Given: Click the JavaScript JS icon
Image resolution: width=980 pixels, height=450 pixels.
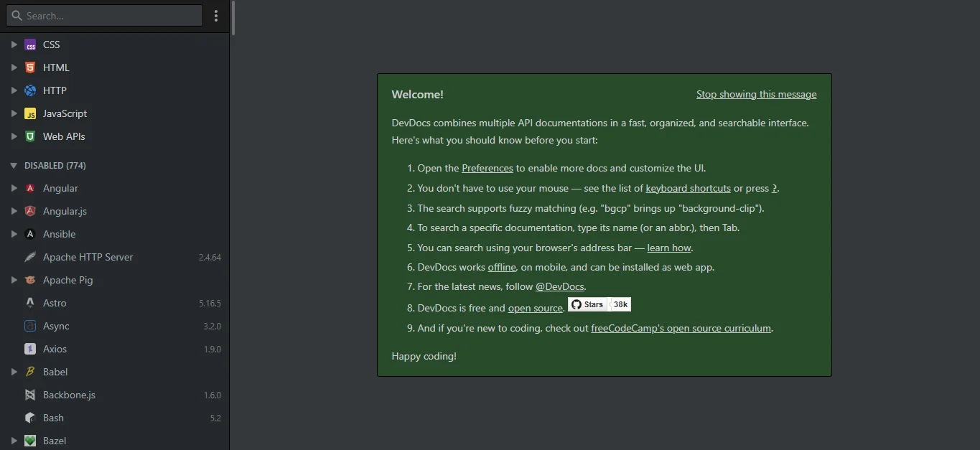Looking at the screenshot, I should pos(30,113).
